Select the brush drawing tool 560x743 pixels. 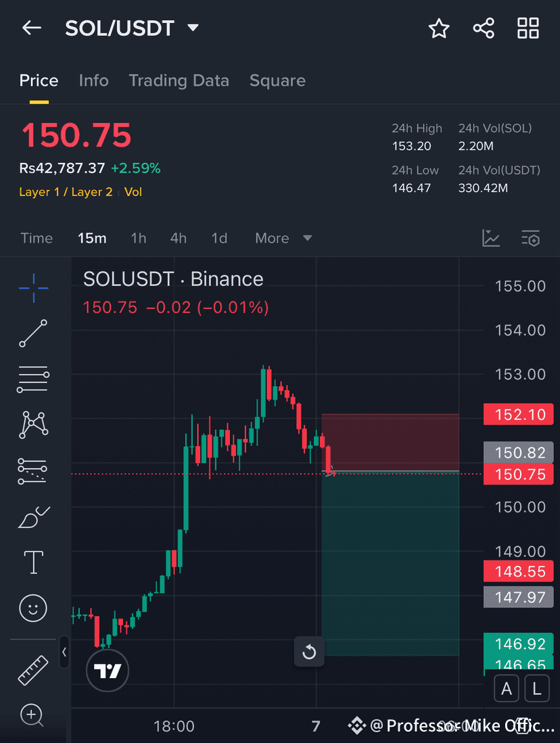tap(34, 517)
